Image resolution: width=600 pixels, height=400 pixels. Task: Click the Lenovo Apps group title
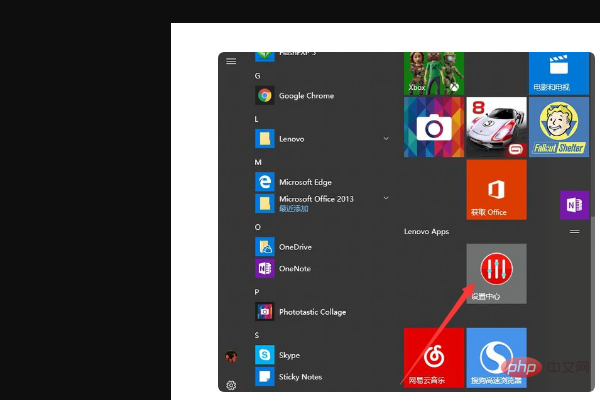[426, 232]
